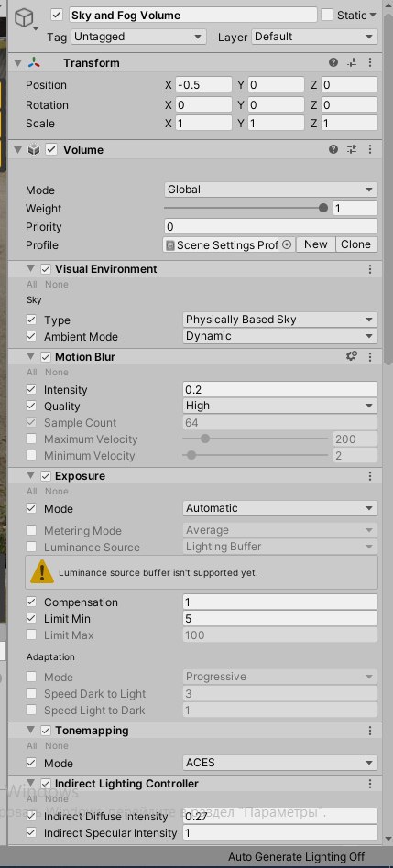This screenshot has width=393, height=868.
Task: Open the Volume Mode Global dropdown
Action: pyautogui.click(x=271, y=190)
